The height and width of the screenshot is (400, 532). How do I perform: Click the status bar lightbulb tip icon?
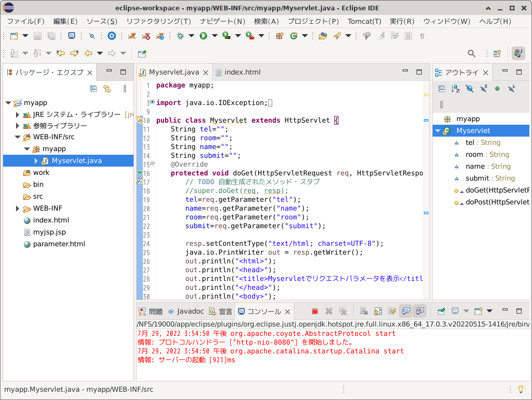(521, 390)
